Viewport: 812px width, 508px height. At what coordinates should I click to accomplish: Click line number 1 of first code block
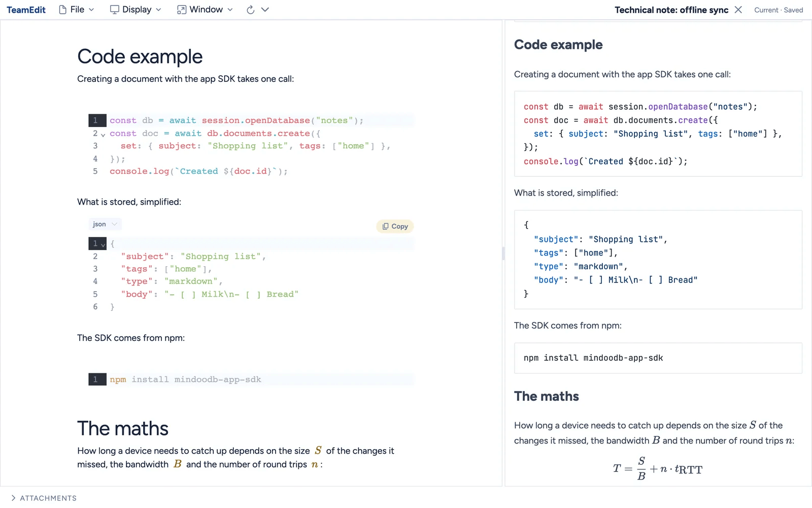pos(95,120)
